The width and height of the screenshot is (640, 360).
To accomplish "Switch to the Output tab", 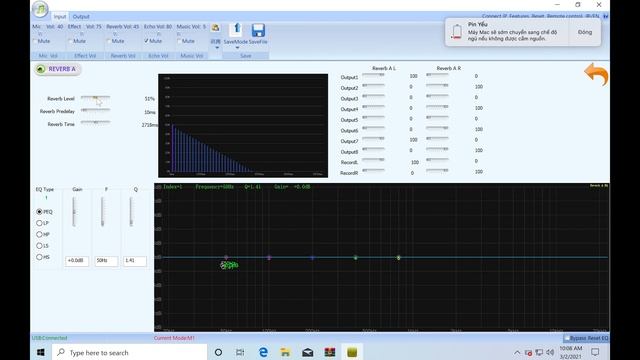I will point(81,17).
